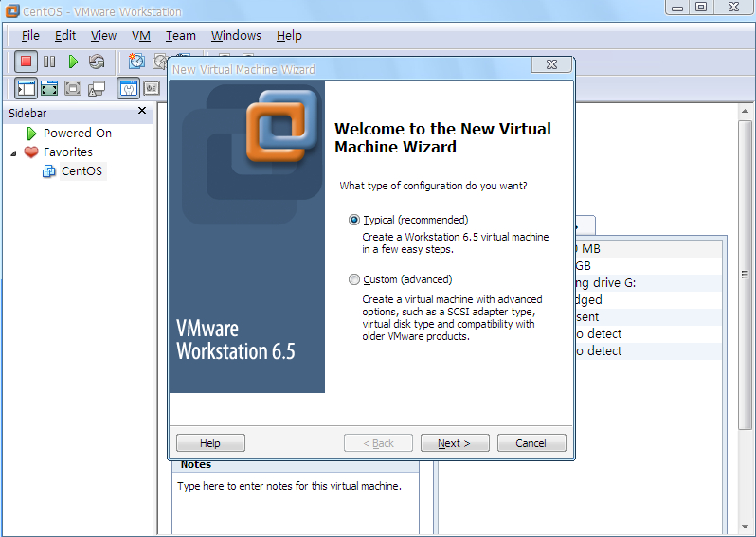Viewport: 756px width, 537px height.
Task: Select the CentOS VM in sidebar
Action: pyautogui.click(x=81, y=171)
